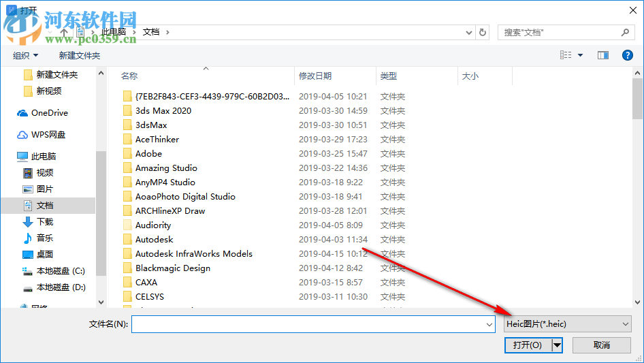Viewport: 644px width, 363px height.
Task: Click the 取消 button
Action: [602, 345]
